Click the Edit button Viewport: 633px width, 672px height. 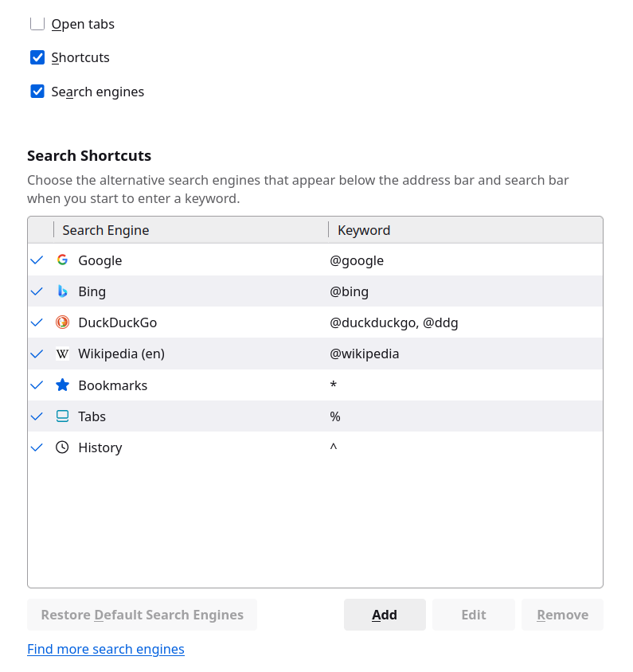point(473,614)
